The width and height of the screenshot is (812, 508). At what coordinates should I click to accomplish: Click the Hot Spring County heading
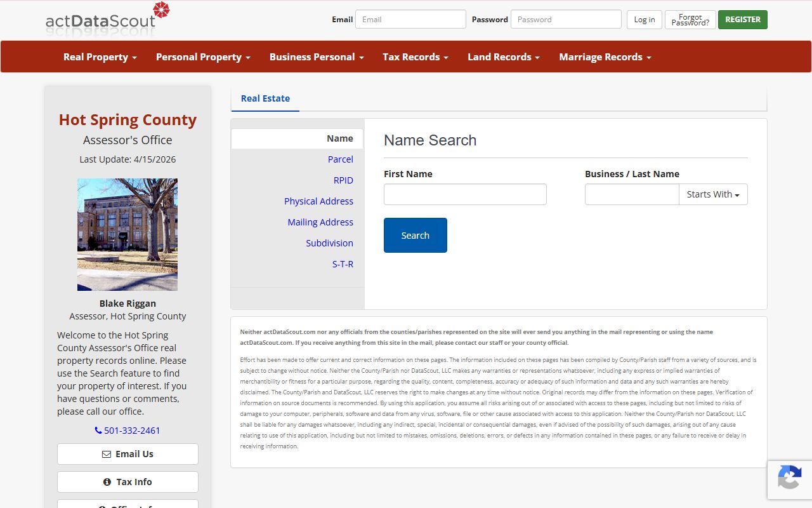pyautogui.click(x=128, y=119)
